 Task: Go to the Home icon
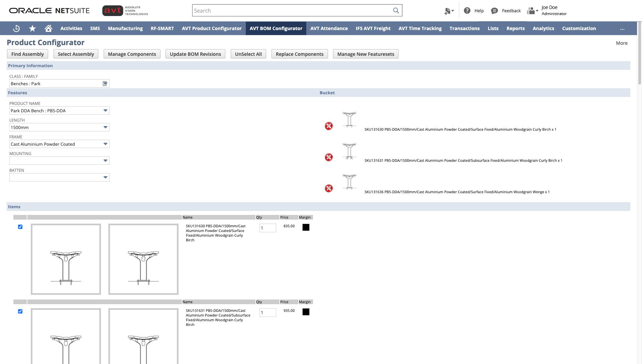(48, 29)
